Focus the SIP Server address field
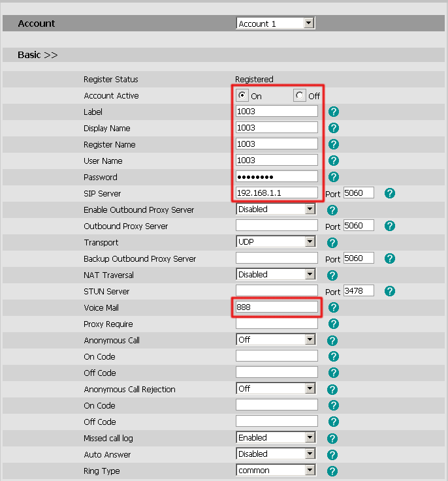The image size is (448, 481). click(x=277, y=193)
